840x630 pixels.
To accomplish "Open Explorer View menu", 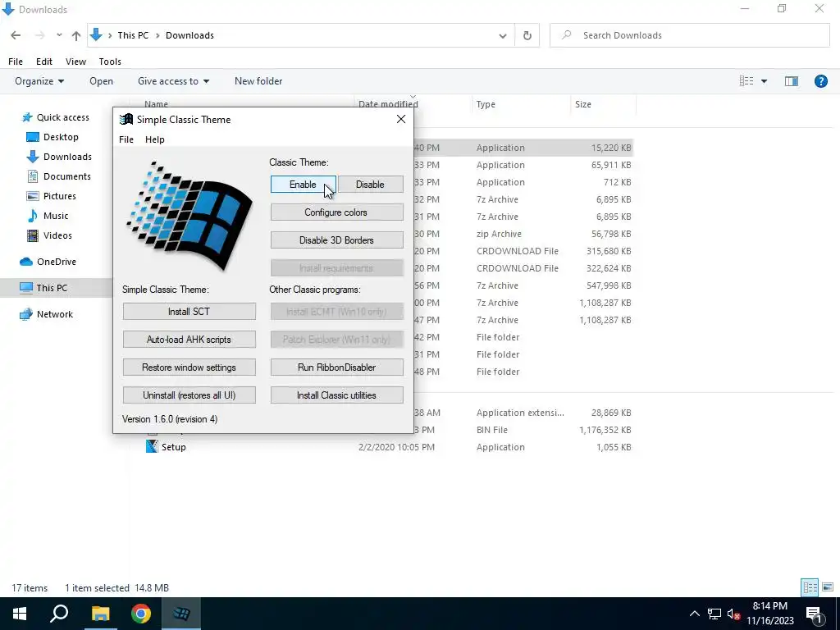I will [75, 61].
